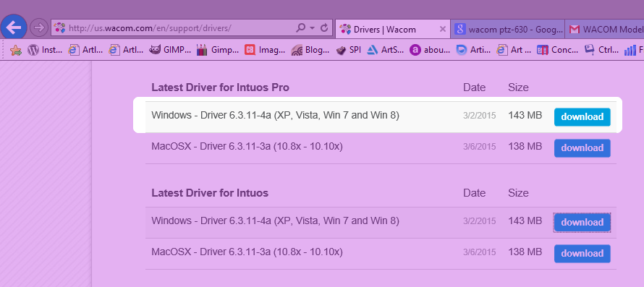Click 'Latest Driver for Intuos Pro' heading

point(220,87)
